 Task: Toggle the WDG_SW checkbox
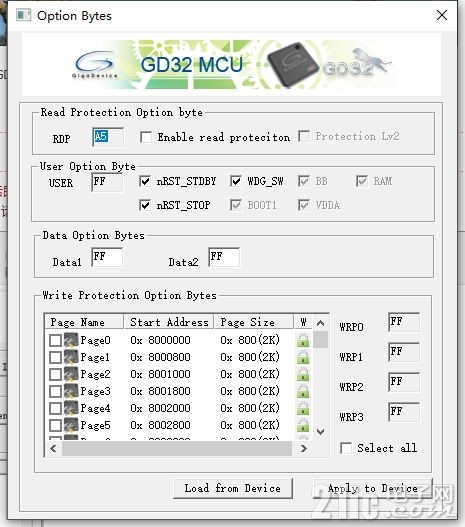point(236,181)
